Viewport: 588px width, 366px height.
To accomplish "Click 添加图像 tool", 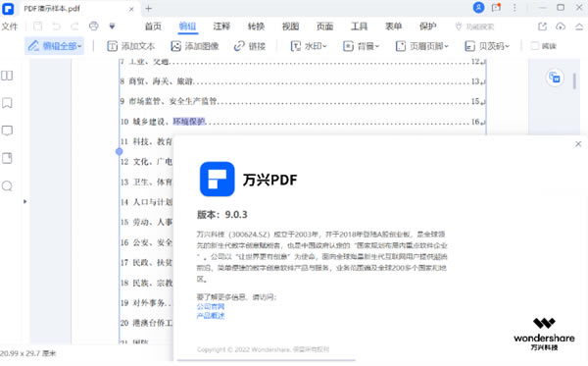I will point(195,46).
